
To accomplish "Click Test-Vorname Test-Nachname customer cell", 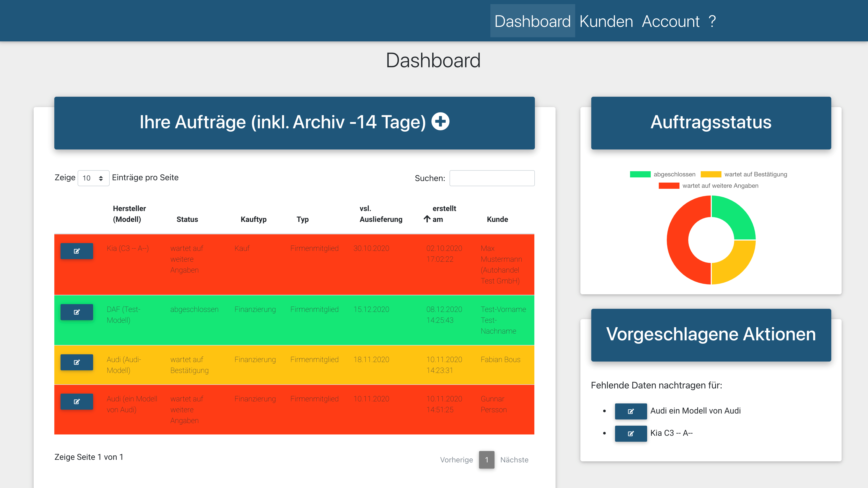I will click(x=503, y=320).
